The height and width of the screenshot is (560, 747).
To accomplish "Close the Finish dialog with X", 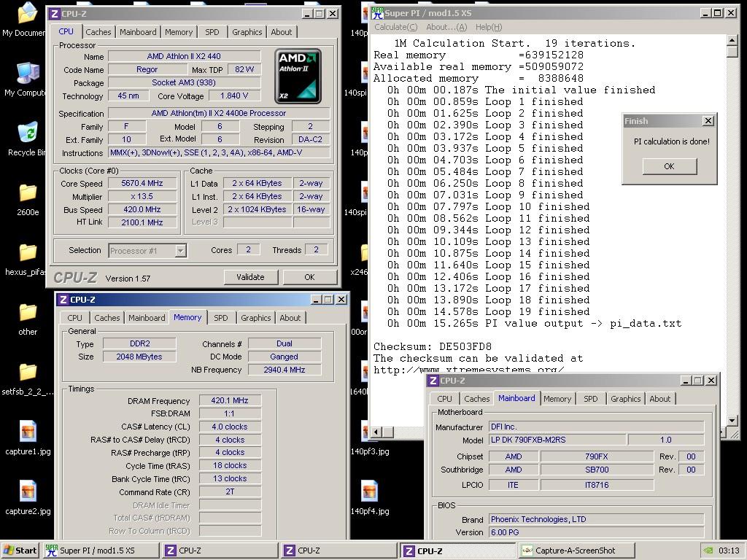I will tap(708, 121).
